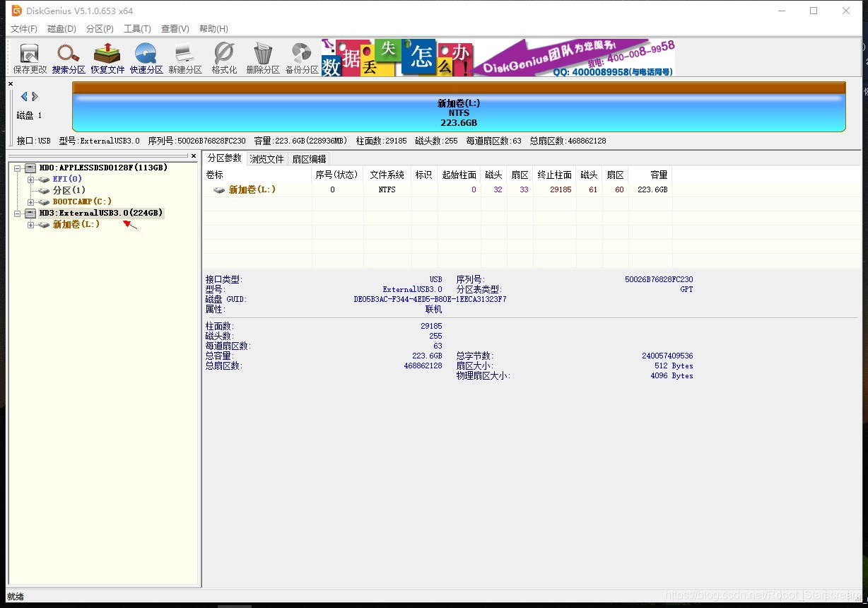The image size is (868, 608).
Task: Open the 文件(F) menu
Action: [24, 29]
